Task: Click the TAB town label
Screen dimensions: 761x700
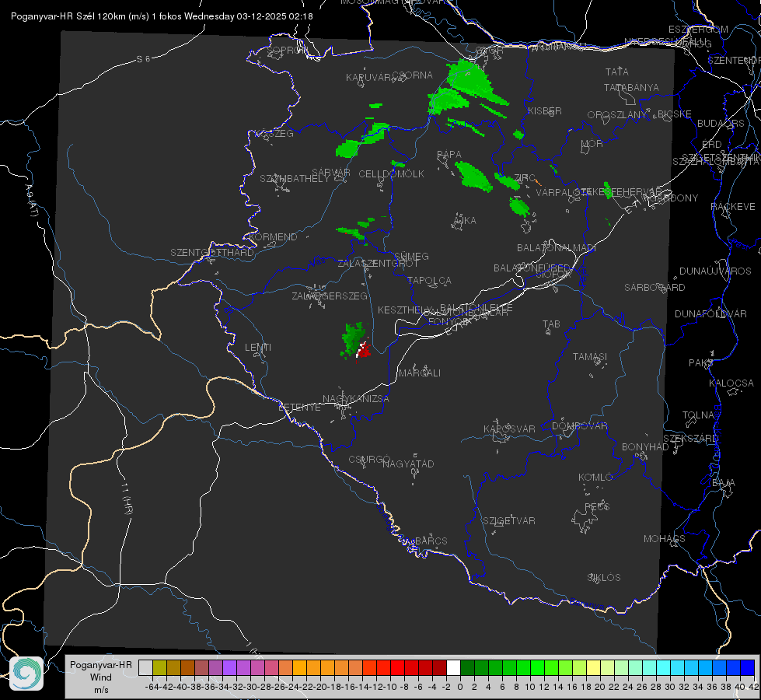Action: pyautogui.click(x=551, y=324)
